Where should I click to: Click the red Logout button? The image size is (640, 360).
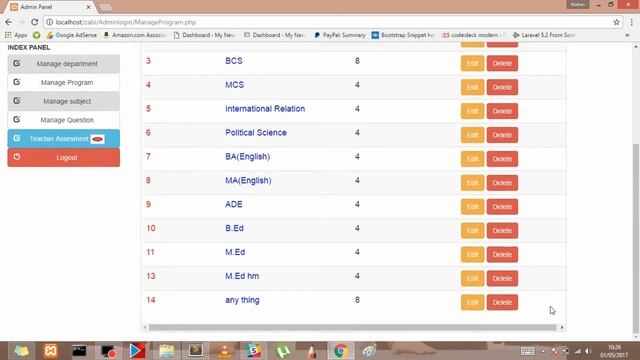[x=64, y=158]
